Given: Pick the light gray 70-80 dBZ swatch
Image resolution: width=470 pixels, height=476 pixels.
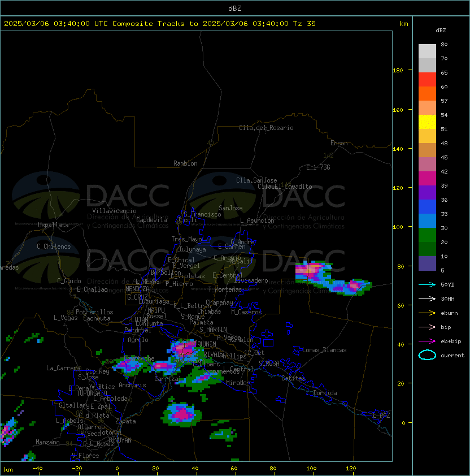Looking at the screenshot, I should pos(427,51).
